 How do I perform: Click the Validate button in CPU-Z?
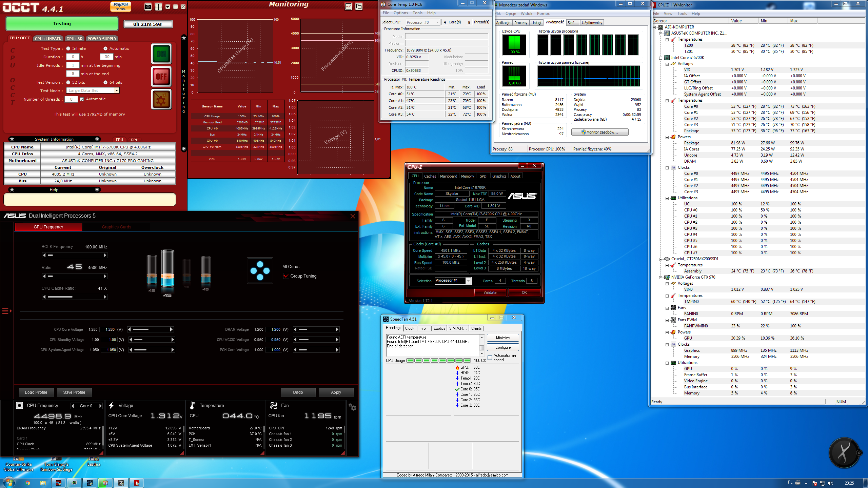click(x=490, y=292)
